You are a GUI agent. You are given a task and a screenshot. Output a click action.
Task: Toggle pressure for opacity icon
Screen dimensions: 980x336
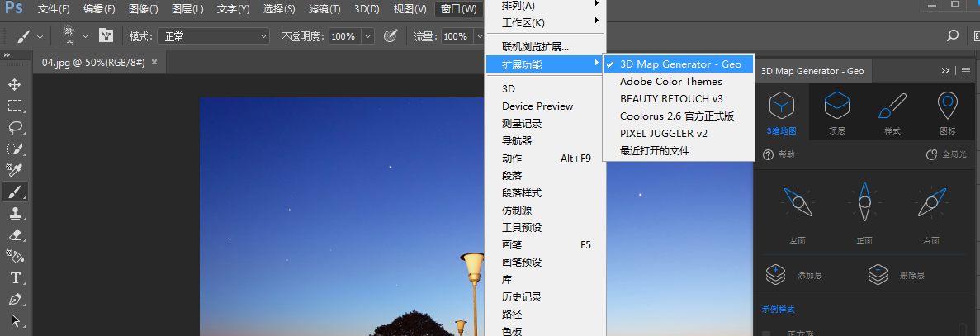pyautogui.click(x=391, y=36)
